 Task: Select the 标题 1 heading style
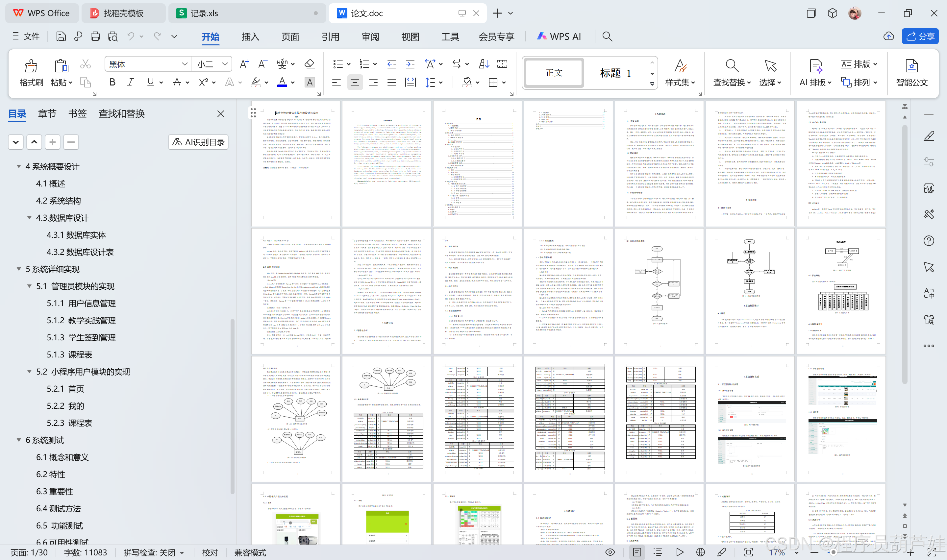pyautogui.click(x=615, y=73)
